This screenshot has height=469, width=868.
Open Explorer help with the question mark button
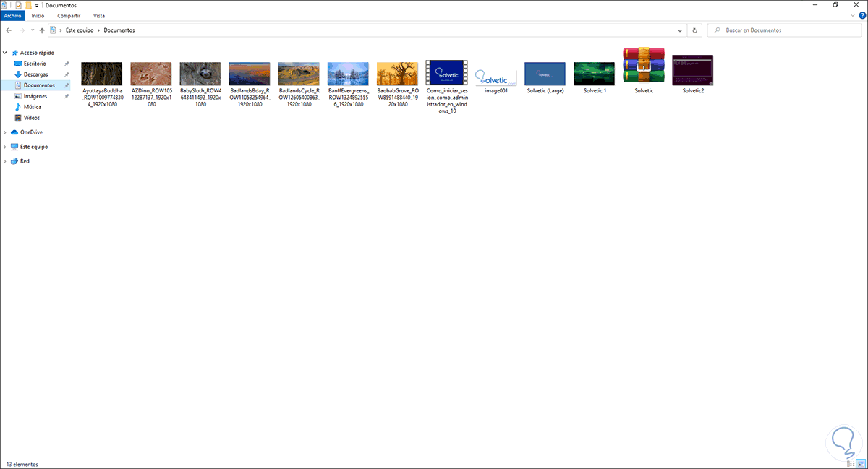[x=861, y=15]
